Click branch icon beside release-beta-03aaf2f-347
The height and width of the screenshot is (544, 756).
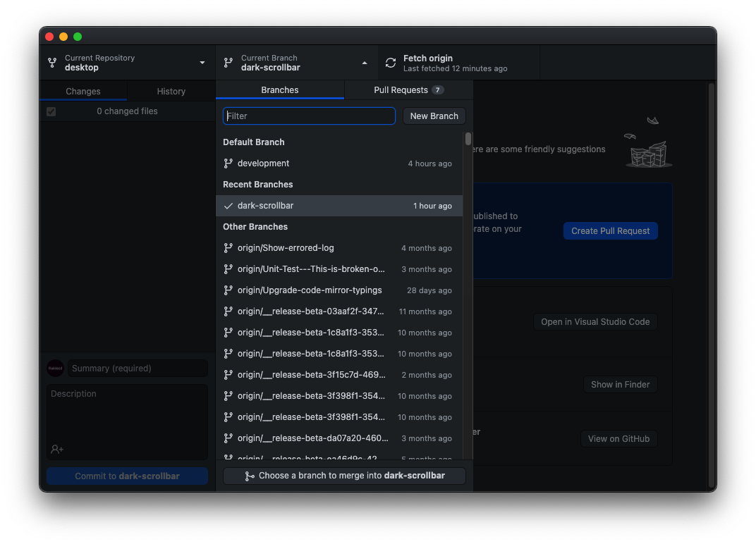pos(228,311)
